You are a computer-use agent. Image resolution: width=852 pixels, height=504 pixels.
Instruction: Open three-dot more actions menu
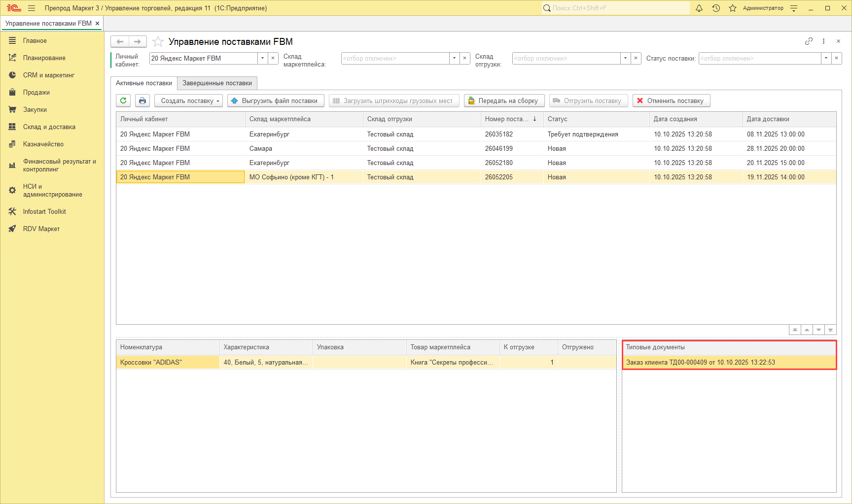(823, 41)
